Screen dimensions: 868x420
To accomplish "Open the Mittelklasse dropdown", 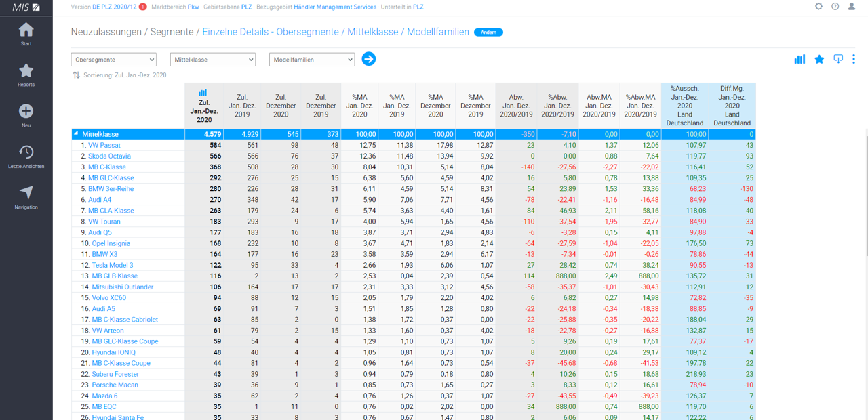I will pos(212,60).
